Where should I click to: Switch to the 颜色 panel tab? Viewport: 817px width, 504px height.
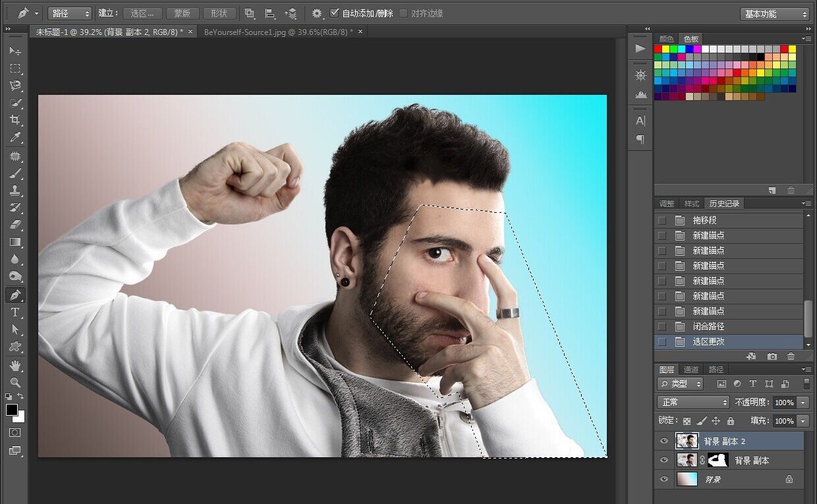click(667, 39)
